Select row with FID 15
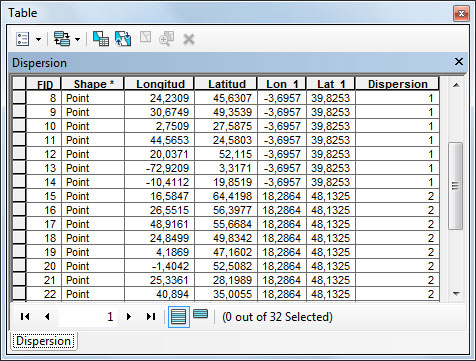 point(19,196)
